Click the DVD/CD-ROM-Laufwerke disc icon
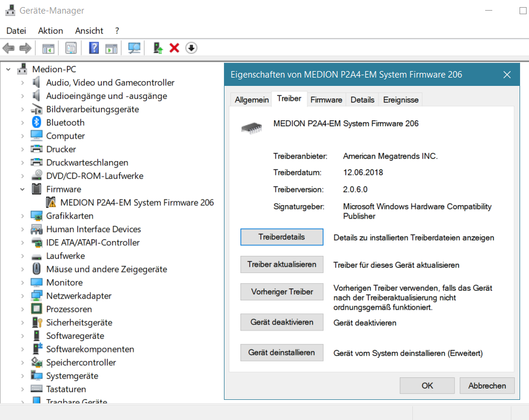The image size is (529, 420). 37,175
